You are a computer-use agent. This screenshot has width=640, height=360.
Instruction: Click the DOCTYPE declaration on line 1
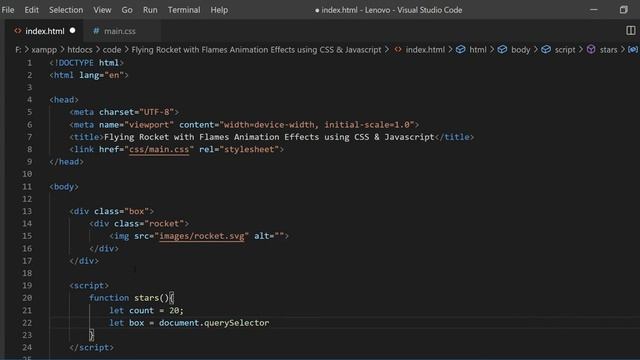87,63
